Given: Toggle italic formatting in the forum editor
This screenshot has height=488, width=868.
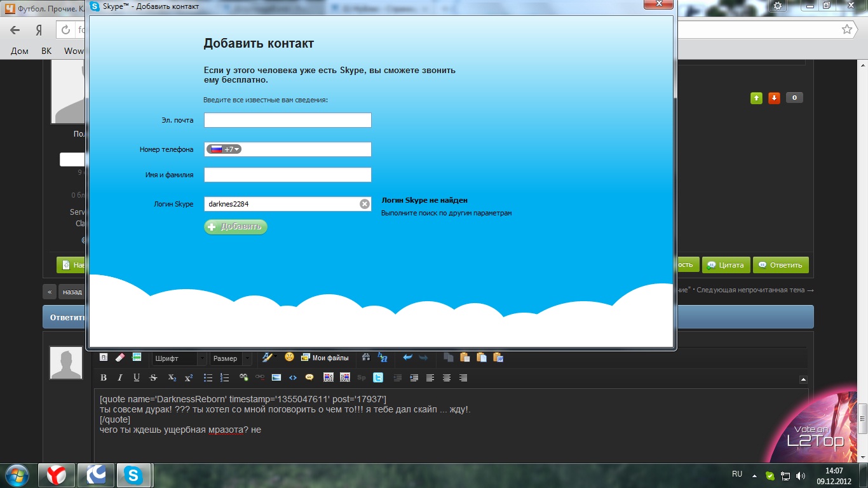Looking at the screenshot, I should click(x=120, y=377).
